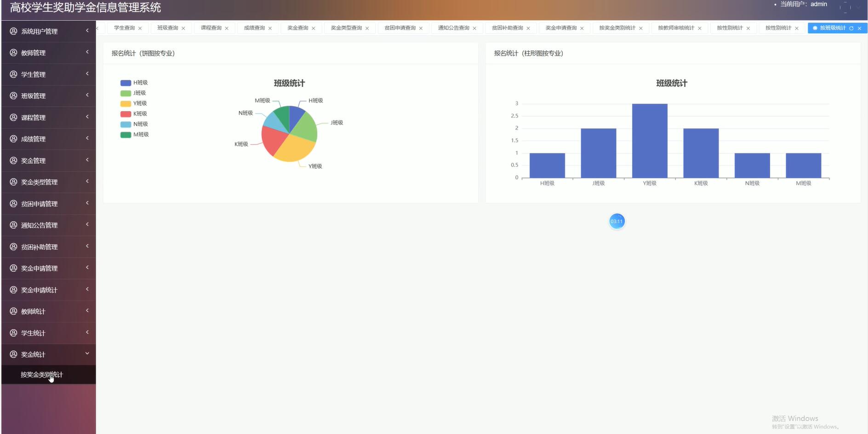The image size is (868, 434).
Task: Click the 教师管理 sidebar icon
Action: click(12, 52)
